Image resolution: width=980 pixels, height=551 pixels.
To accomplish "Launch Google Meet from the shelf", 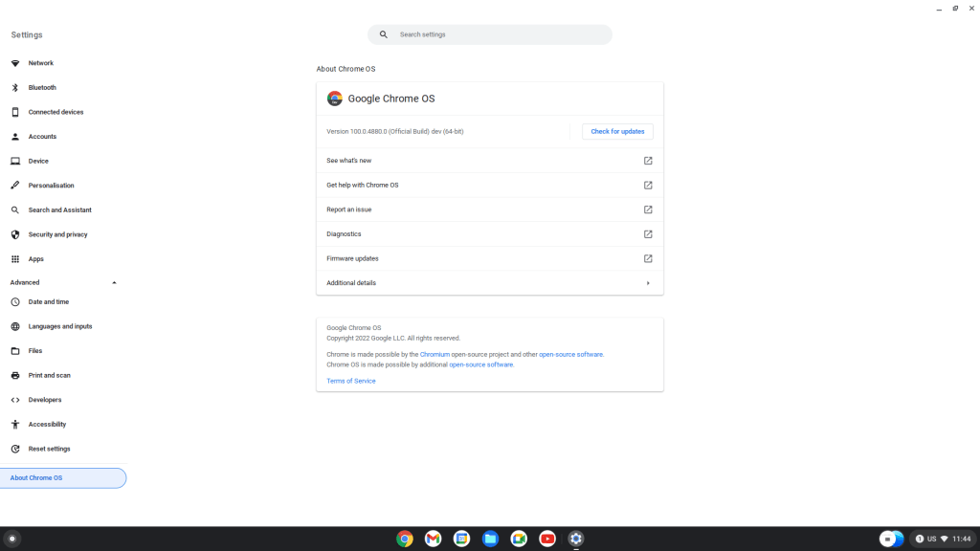I will (519, 539).
